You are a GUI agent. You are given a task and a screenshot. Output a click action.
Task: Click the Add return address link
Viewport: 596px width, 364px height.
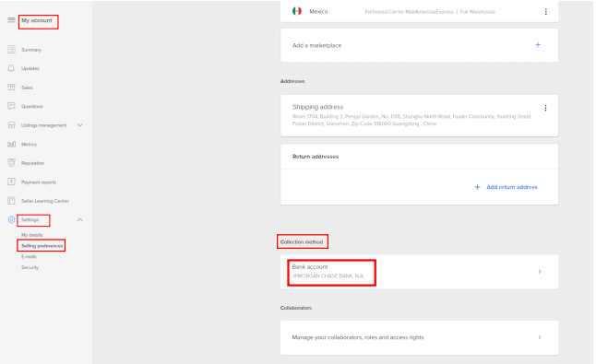pyautogui.click(x=512, y=187)
